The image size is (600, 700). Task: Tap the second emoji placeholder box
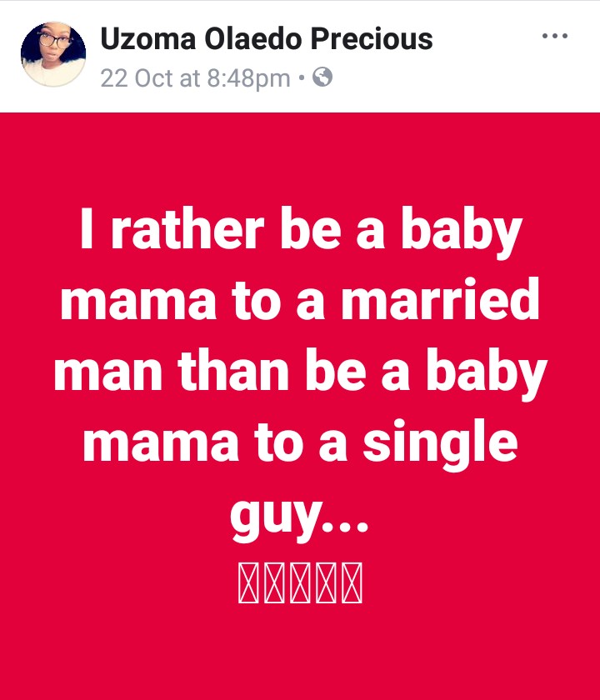coord(275,583)
